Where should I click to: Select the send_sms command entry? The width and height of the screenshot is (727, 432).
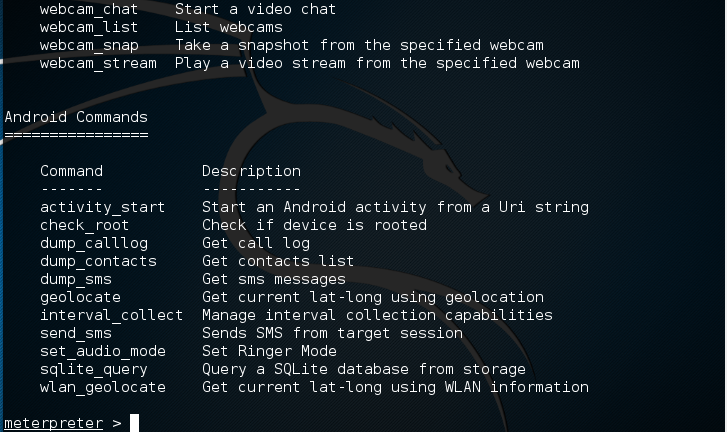[75, 333]
